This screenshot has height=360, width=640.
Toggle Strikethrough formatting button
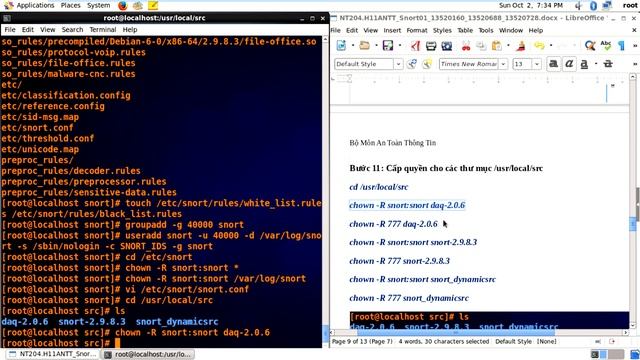click(x=608, y=64)
